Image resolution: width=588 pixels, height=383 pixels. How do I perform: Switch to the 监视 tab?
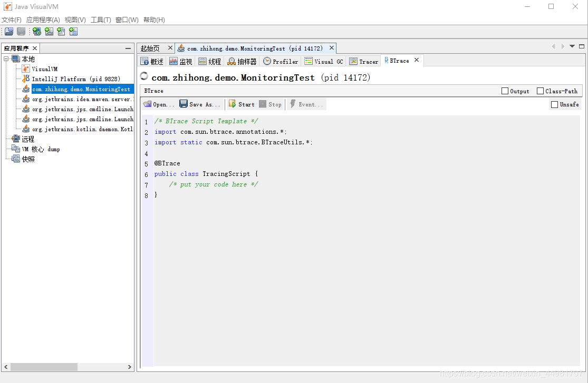pos(181,62)
